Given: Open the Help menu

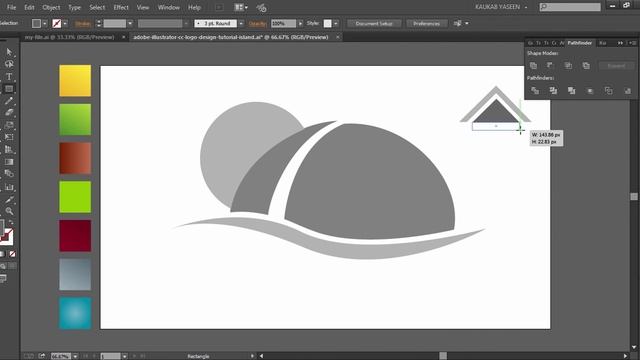Looking at the screenshot, I should tap(194, 7).
